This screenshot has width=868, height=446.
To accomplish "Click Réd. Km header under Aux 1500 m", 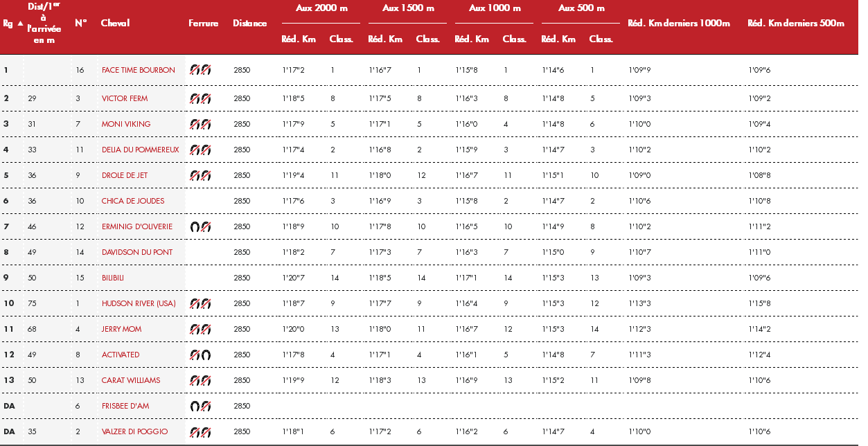I will coord(385,39).
